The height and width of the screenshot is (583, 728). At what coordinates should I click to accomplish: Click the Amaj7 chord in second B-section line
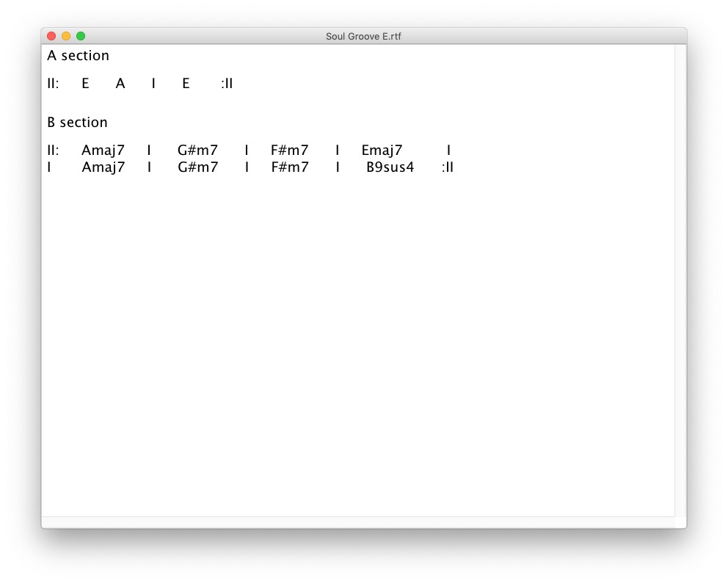tap(103, 167)
